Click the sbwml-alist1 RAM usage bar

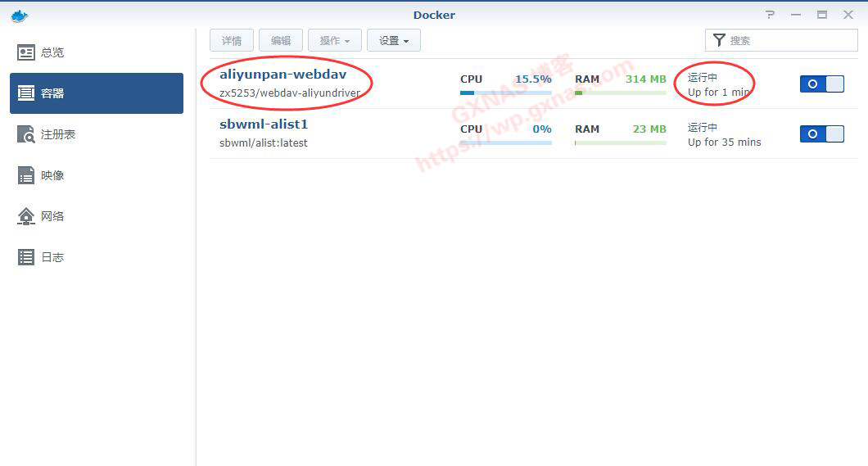[x=621, y=143]
